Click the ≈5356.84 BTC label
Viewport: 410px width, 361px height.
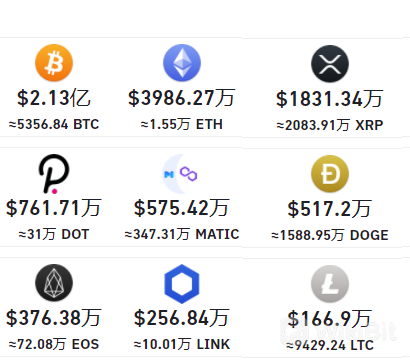pos(54,124)
